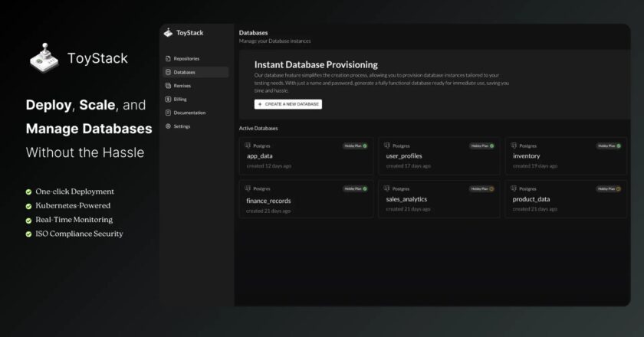Click Hobby Plan badge on product_data card
This screenshot has width=644, height=337.
[609, 189]
